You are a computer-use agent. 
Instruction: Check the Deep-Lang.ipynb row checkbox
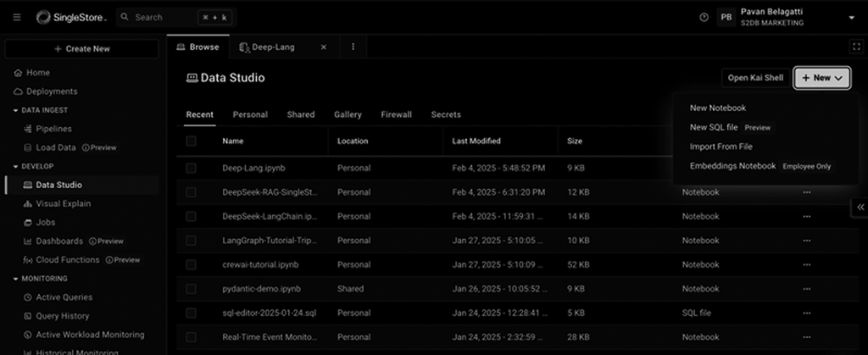coord(191,168)
